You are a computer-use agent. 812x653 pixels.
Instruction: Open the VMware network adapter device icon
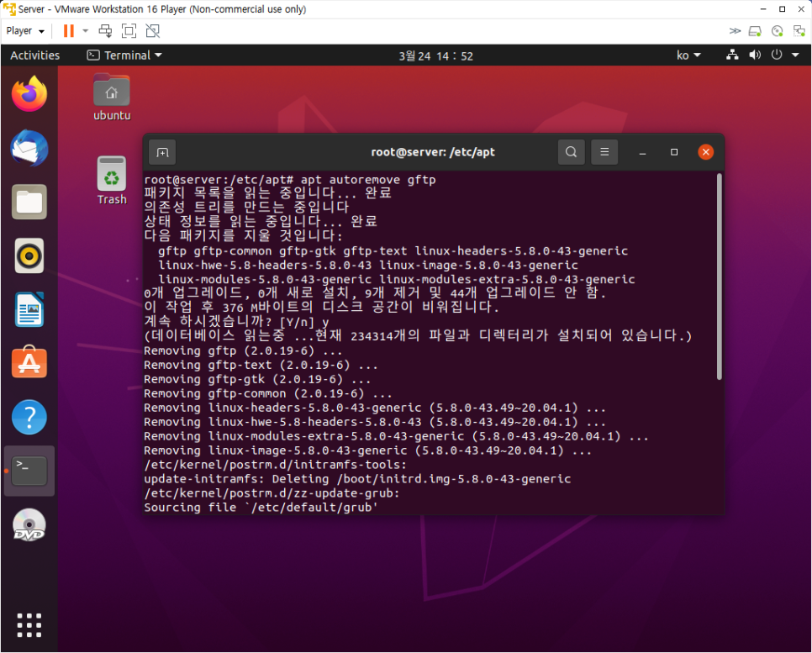pos(799,31)
